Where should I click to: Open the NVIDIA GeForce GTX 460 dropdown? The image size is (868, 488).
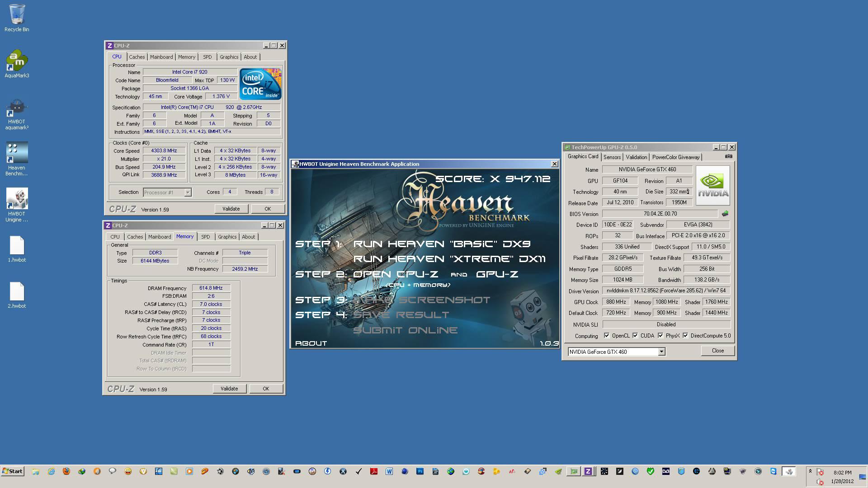tap(661, 352)
